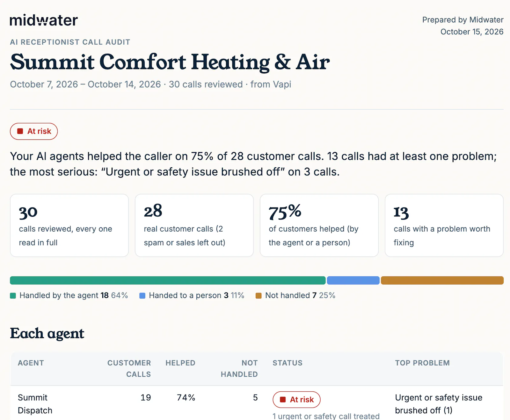The image size is (510, 420).
Task: Click the red At risk badge under header
Action: coord(34,131)
